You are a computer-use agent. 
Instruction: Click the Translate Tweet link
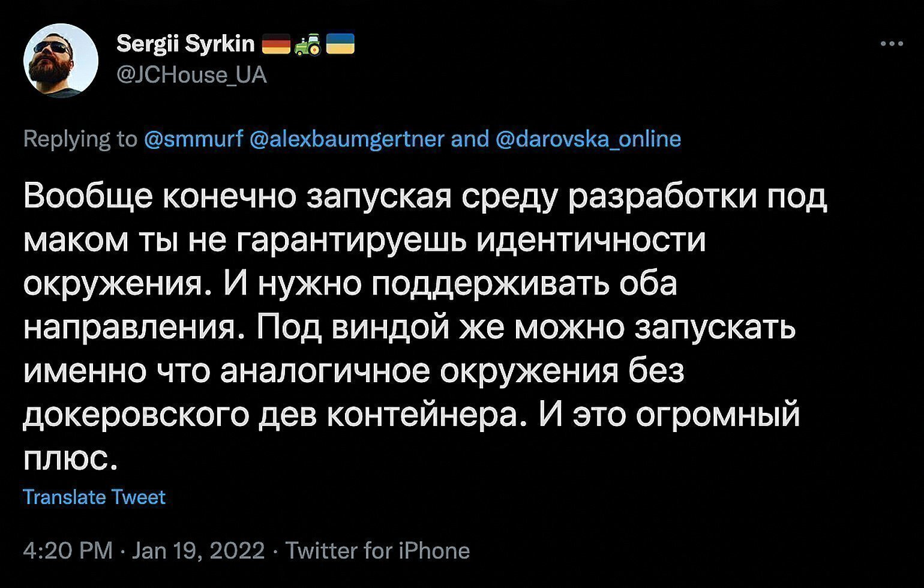94,497
